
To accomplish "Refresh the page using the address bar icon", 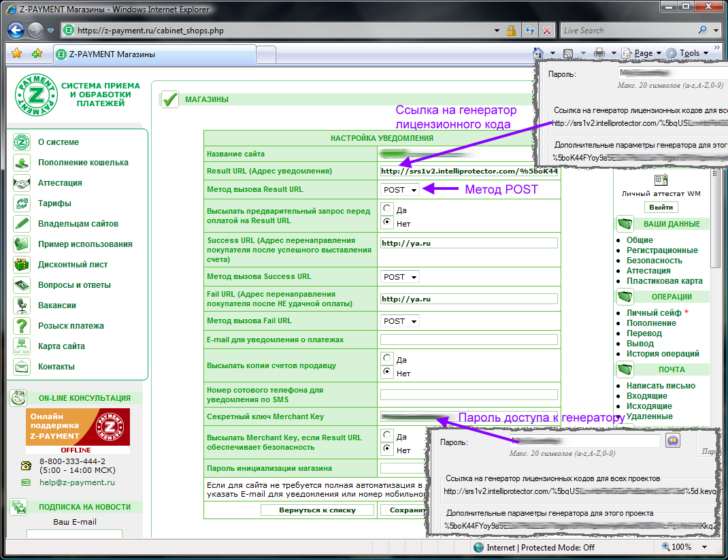I will click(530, 31).
